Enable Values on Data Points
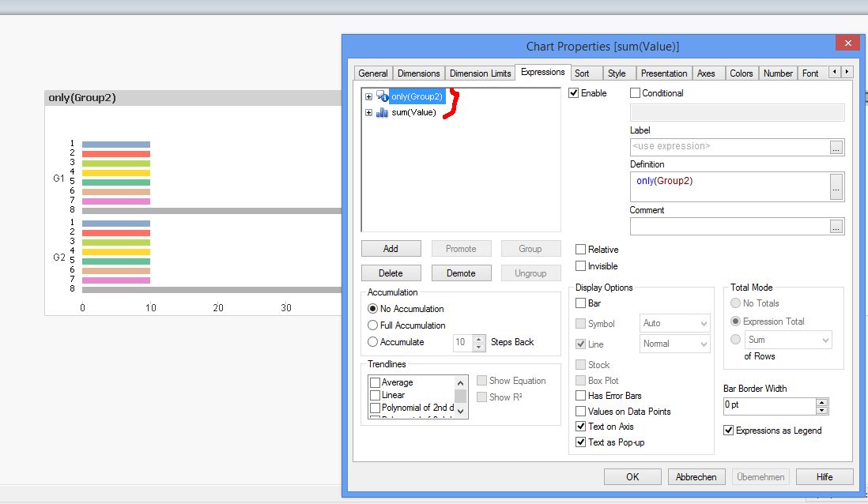Image resolution: width=868 pixels, height=504 pixels. point(581,411)
